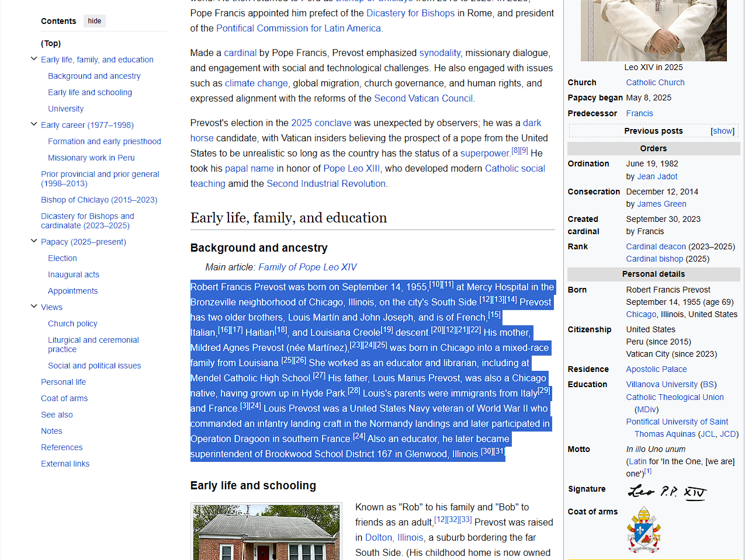
Task: Open Chicago link in Born row
Action: point(641,314)
